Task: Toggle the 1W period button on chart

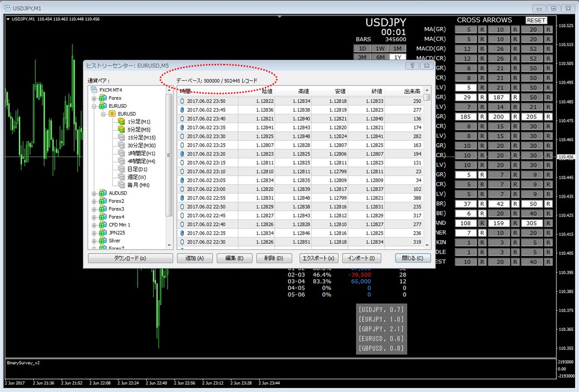Action: pos(380,48)
